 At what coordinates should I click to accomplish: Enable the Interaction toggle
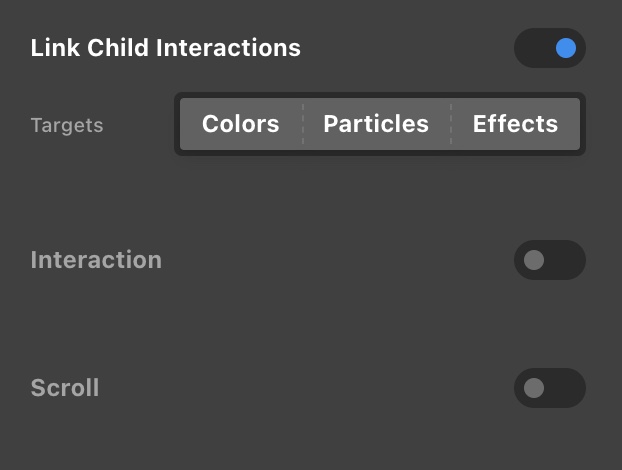[549, 260]
